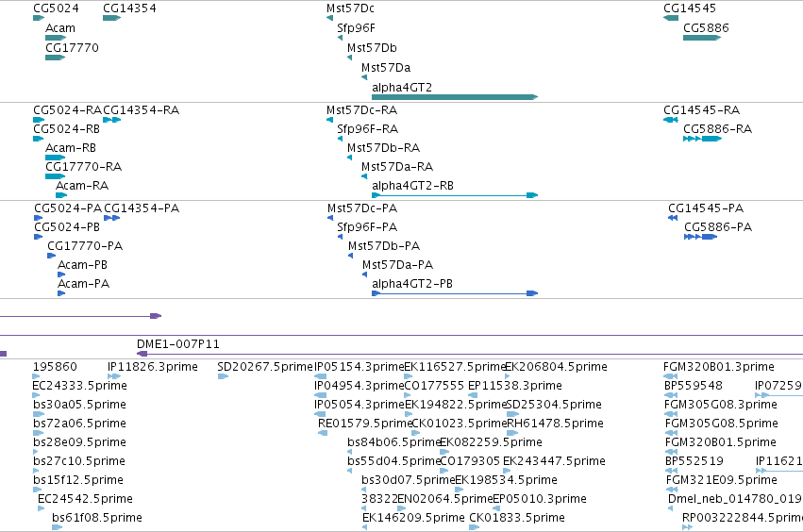
Task: Click the alpha4GT2 gene bar glyph
Action: click(455, 97)
